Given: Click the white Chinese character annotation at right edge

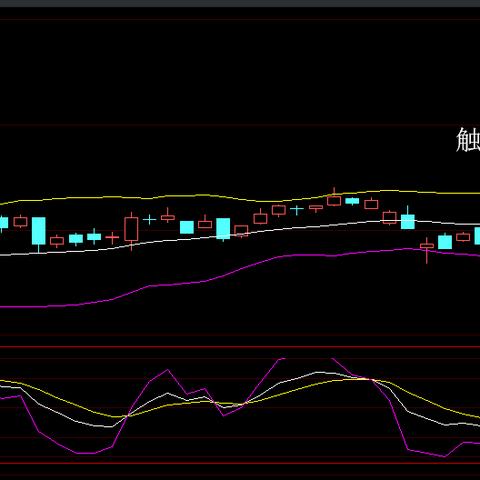Looking at the screenshot, I should click(x=468, y=140).
